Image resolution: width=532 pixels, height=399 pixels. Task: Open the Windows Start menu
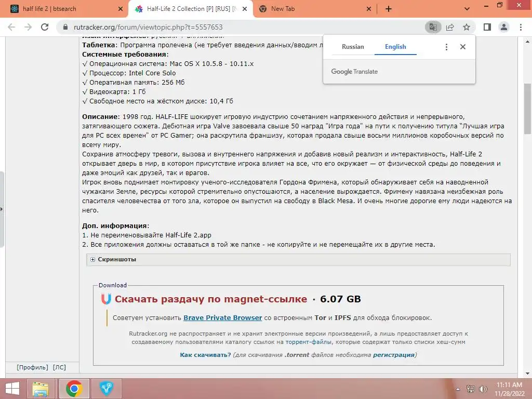pyautogui.click(x=12, y=389)
